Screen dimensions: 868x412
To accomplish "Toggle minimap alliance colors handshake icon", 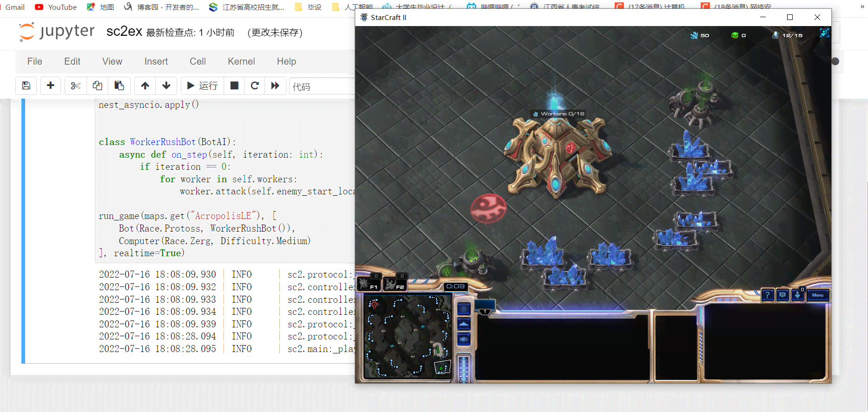I will click(x=464, y=339).
